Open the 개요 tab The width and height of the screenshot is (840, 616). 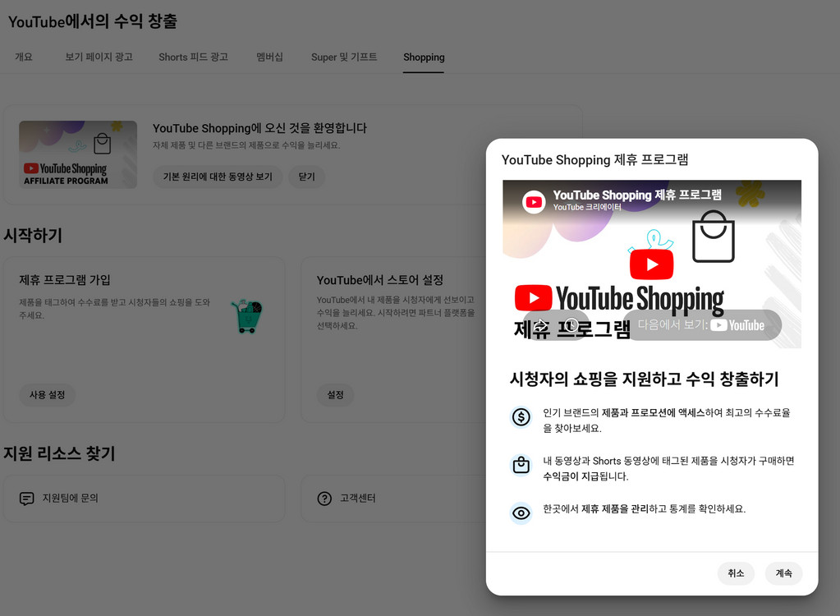coord(24,57)
